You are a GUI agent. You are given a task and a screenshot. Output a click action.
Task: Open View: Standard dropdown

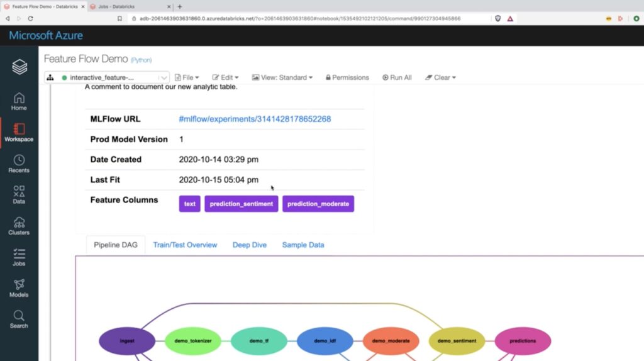(282, 77)
